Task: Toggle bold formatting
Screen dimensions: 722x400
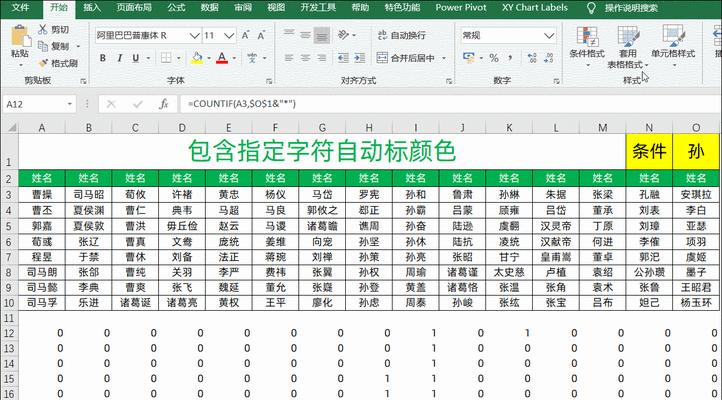Action: (103, 58)
